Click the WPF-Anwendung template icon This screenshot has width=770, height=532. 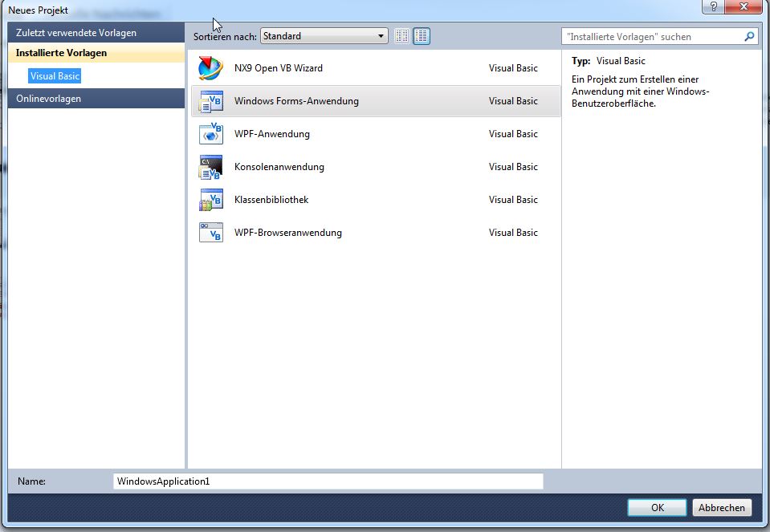tap(210, 134)
